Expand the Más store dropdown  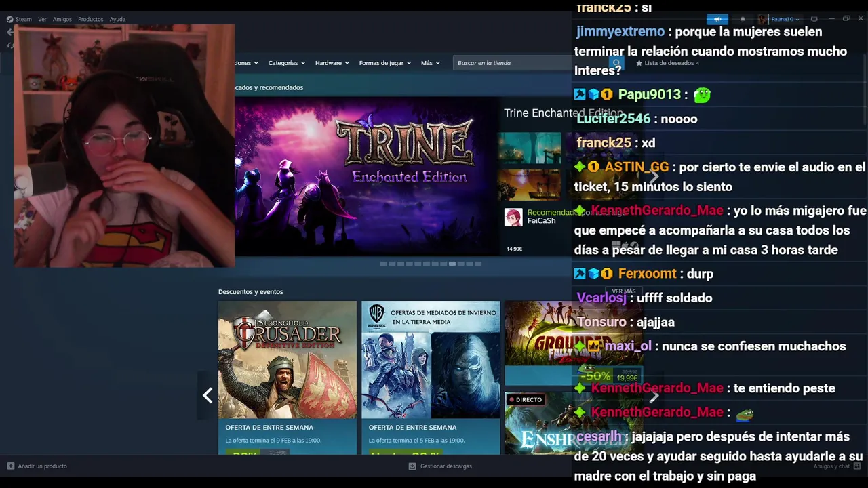pos(430,63)
